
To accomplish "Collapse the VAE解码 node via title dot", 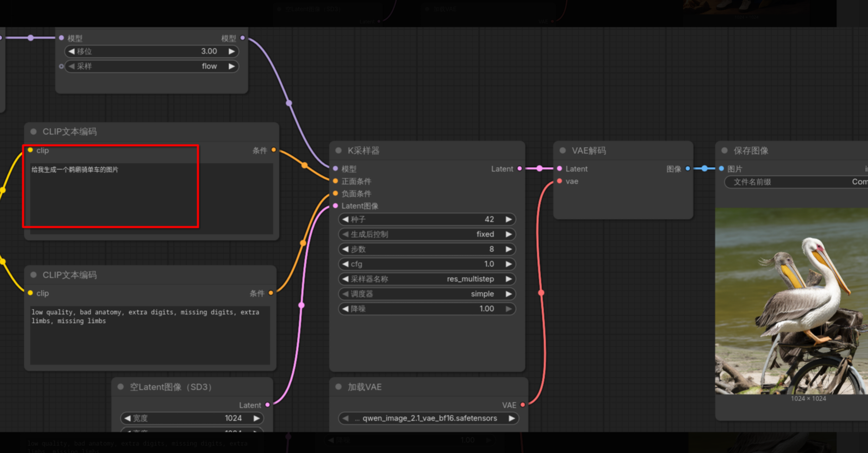I will coord(563,151).
